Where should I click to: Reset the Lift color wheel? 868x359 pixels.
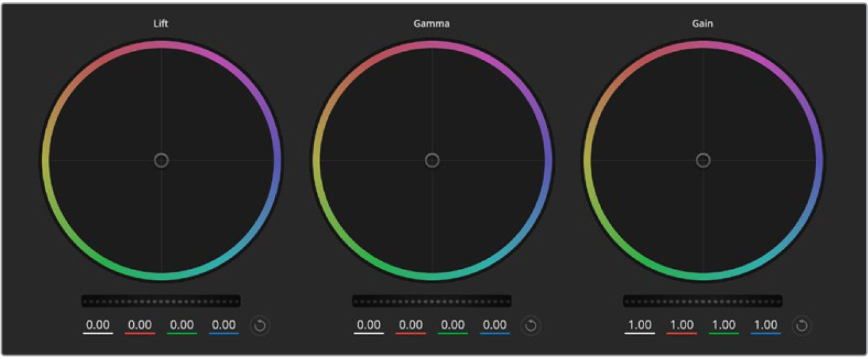point(260,326)
